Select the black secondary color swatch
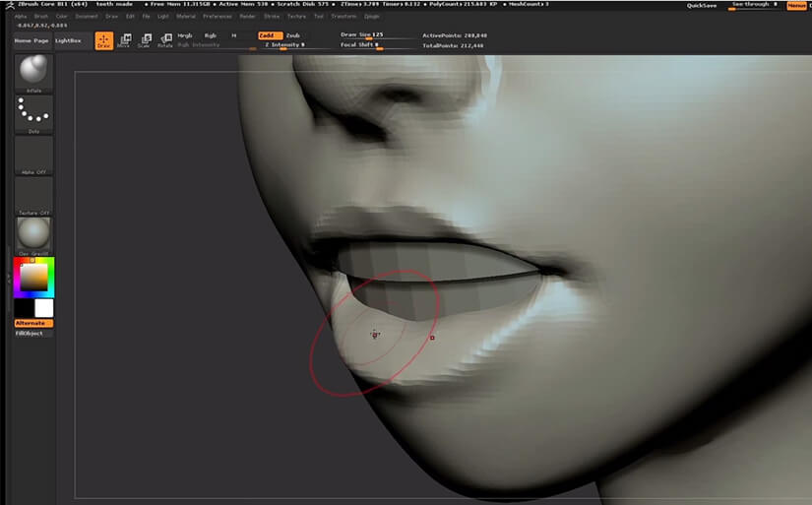 [24, 308]
